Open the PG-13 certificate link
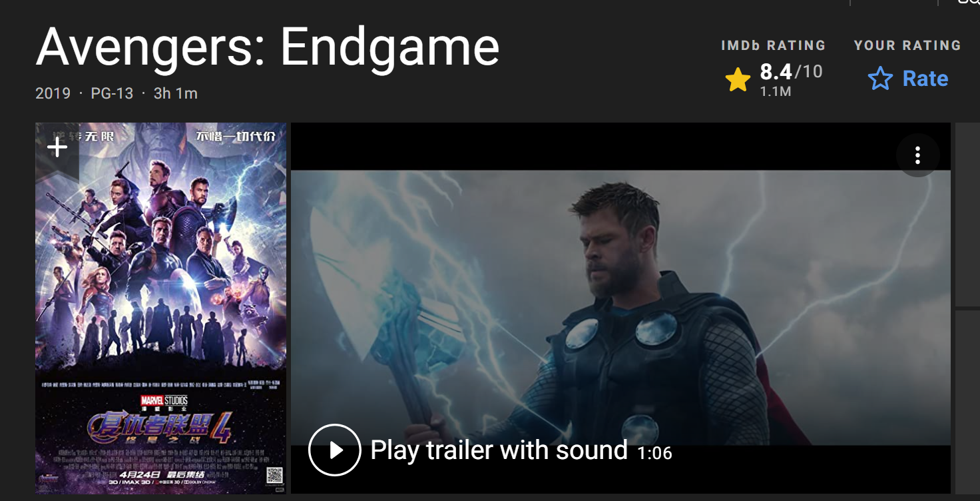 (112, 93)
